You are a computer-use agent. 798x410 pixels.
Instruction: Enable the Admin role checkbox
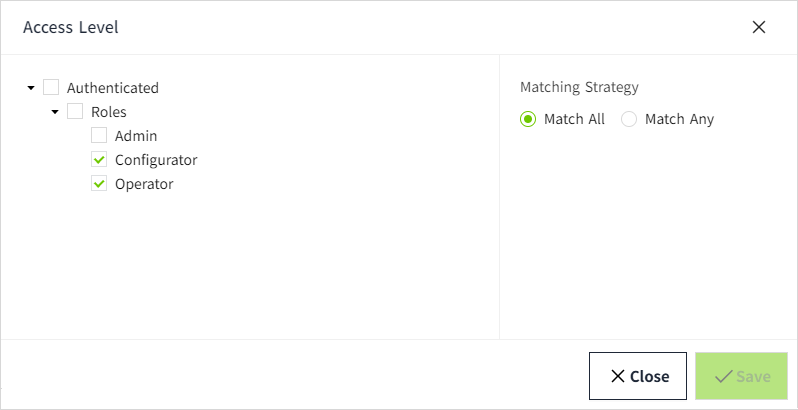pyautogui.click(x=99, y=136)
